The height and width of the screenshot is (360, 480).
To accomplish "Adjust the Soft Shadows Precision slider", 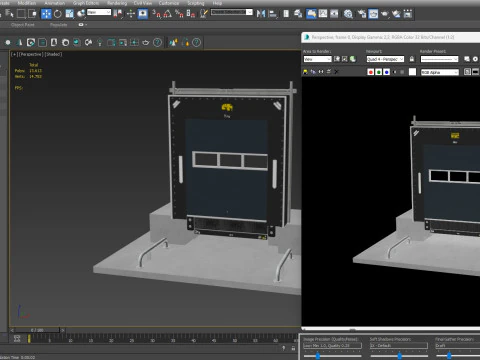I will coord(399,356).
